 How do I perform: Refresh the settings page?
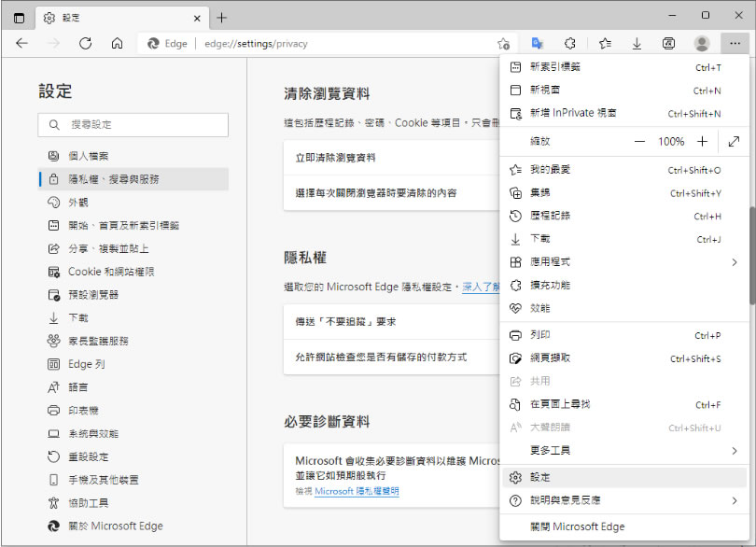85,44
